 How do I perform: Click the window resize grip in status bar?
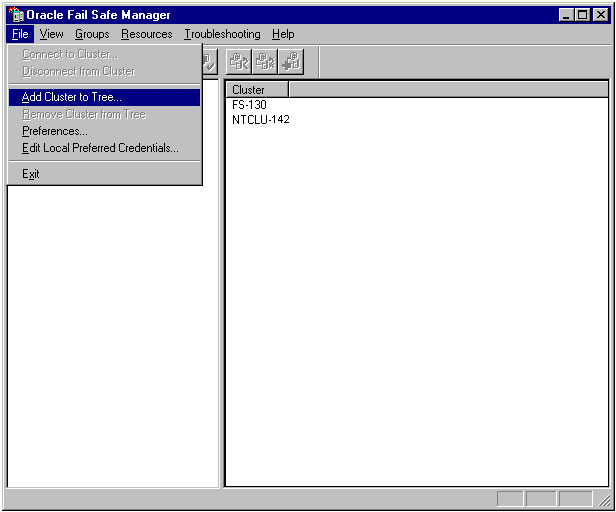click(x=604, y=499)
